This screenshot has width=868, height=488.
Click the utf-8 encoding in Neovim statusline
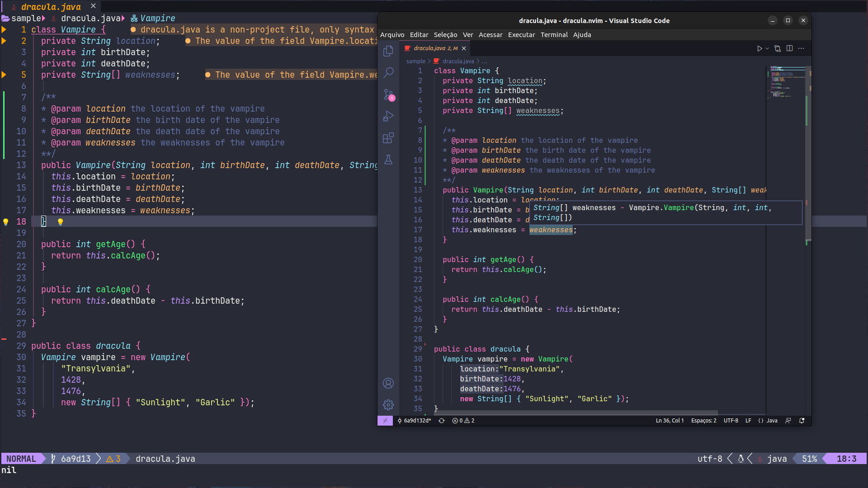[710, 459]
